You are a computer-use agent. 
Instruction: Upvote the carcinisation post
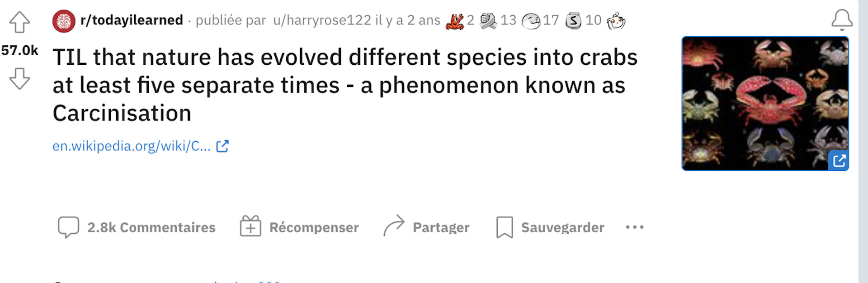tap(19, 22)
